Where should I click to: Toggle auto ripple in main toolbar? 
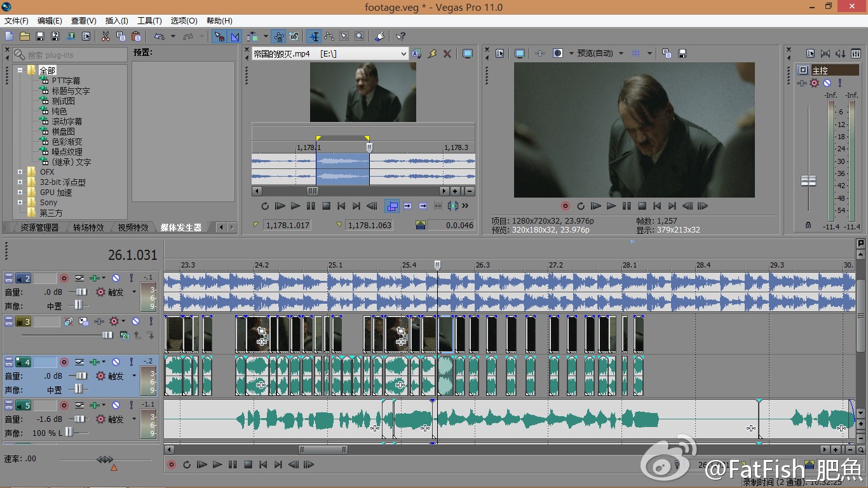click(x=254, y=36)
